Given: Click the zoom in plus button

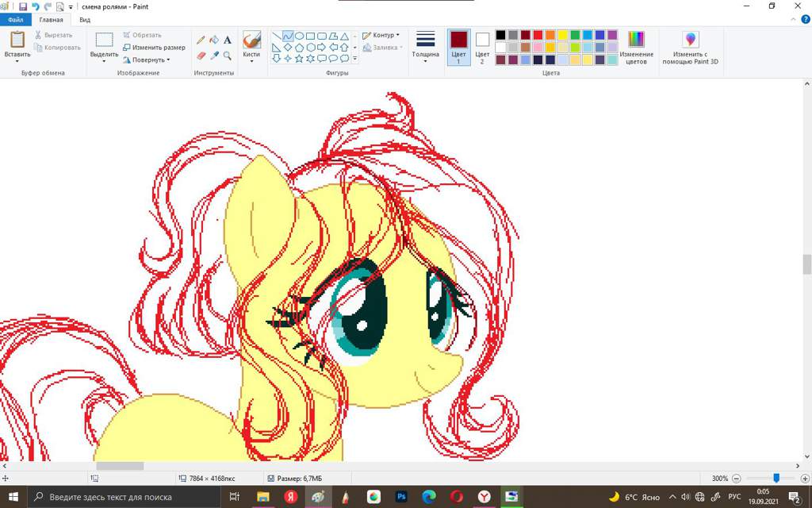Looking at the screenshot, I should [805, 479].
